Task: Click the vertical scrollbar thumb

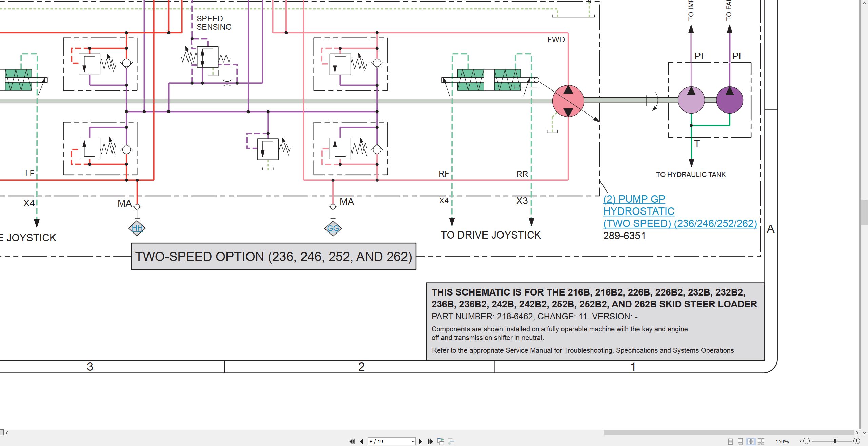Action: click(864, 212)
